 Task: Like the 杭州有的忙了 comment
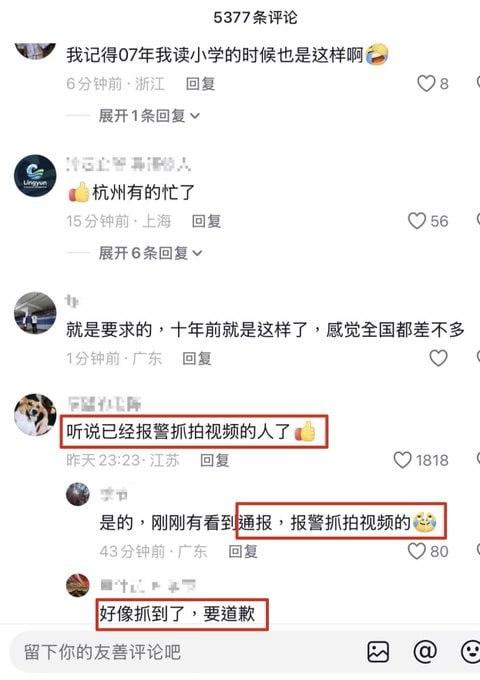pyautogui.click(x=417, y=221)
